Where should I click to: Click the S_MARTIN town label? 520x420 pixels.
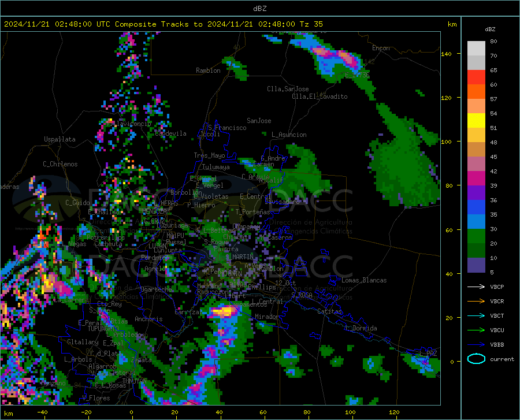coord(239,257)
